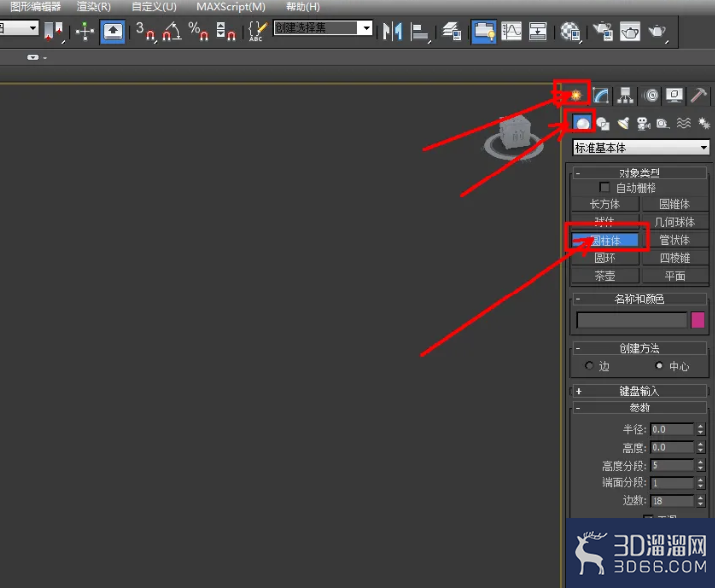This screenshot has height=588, width=715.
Task: Click the 圆柱体 cylinder button
Action: [605, 240]
